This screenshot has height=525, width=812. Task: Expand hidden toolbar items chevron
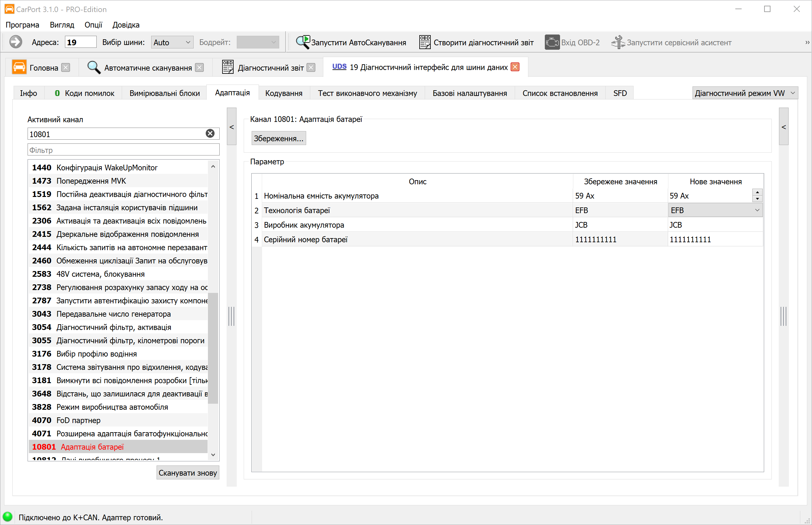coord(807,42)
